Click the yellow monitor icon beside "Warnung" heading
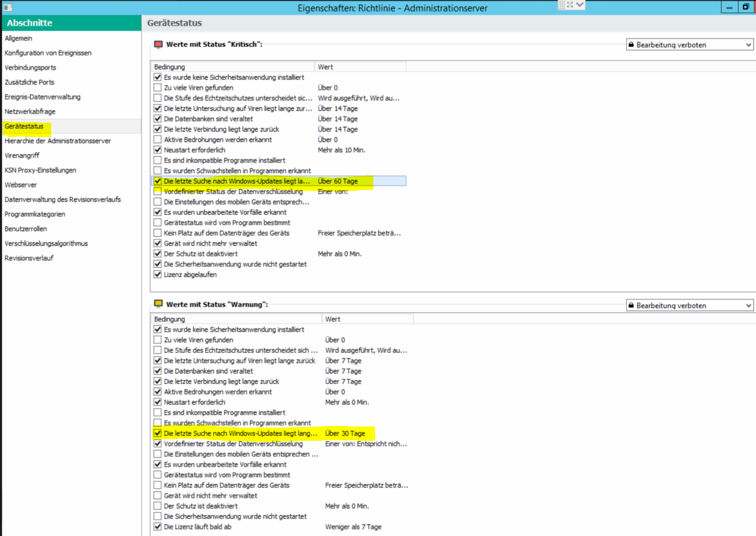The image size is (756, 536). pyautogui.click(x=158, y=304)
